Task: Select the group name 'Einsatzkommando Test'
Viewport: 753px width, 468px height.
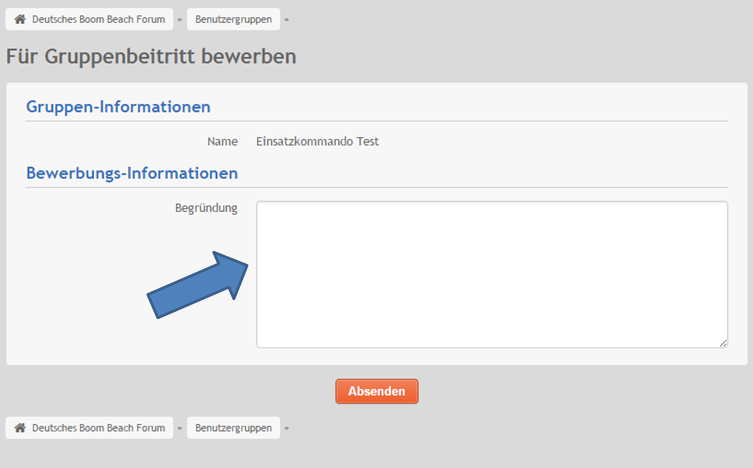Action: 318,141
